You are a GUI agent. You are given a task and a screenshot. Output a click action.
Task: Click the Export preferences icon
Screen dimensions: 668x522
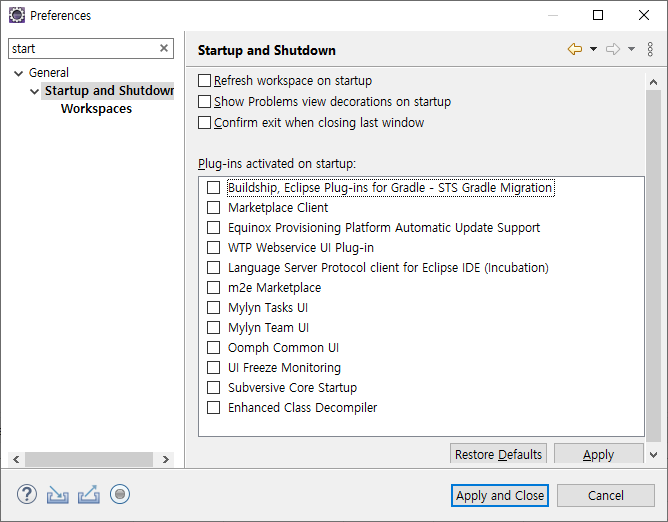pyautogui.click(x=89, y=495)
